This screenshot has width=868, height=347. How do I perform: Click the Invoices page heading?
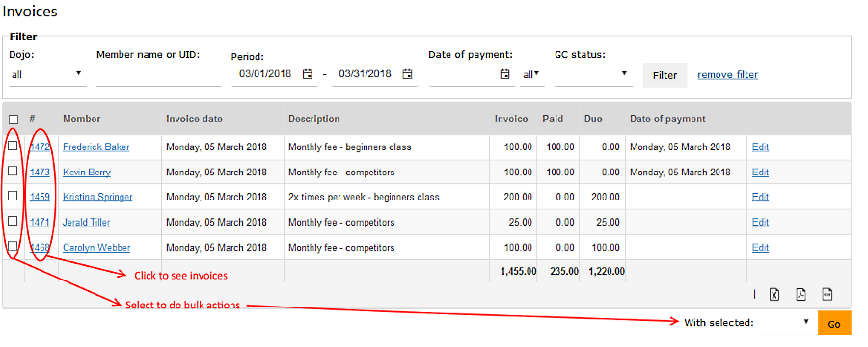click(x=29, y=11)
